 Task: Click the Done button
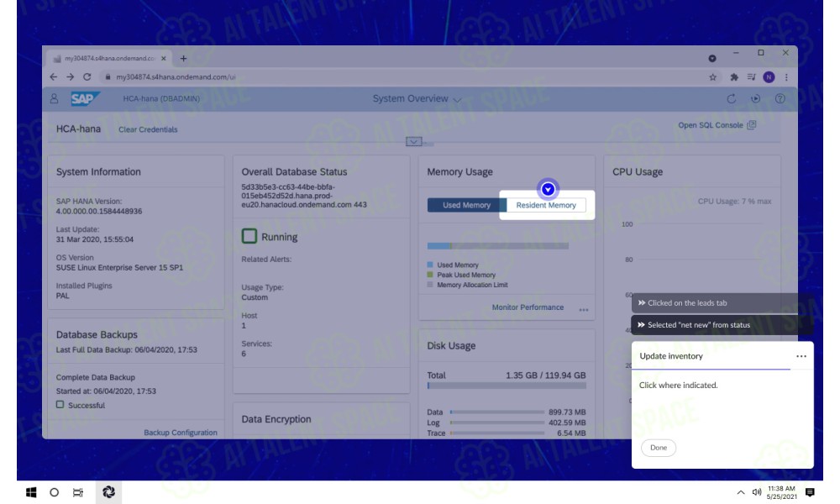659,447
